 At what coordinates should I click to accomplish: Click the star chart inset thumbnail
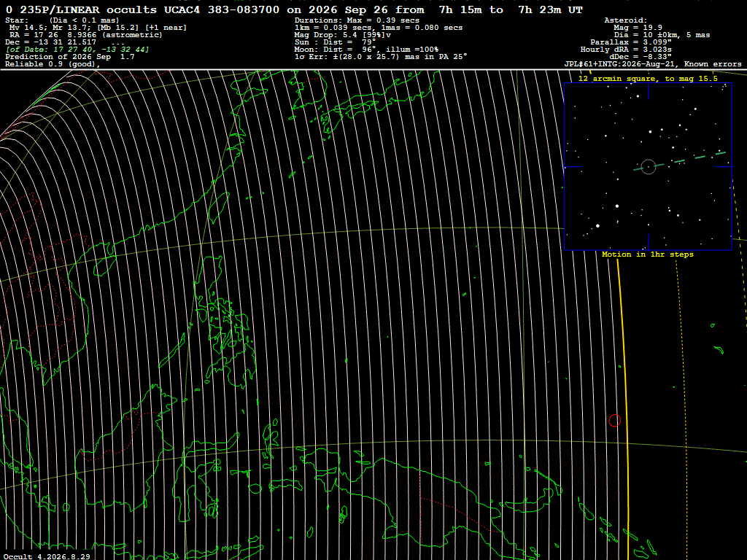click(x=648, y=166)
